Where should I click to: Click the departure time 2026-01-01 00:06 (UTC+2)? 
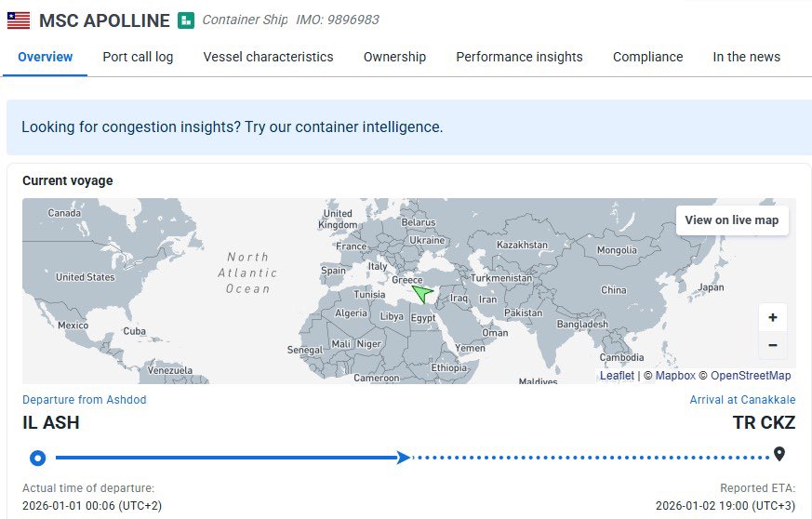coord(92,506)
